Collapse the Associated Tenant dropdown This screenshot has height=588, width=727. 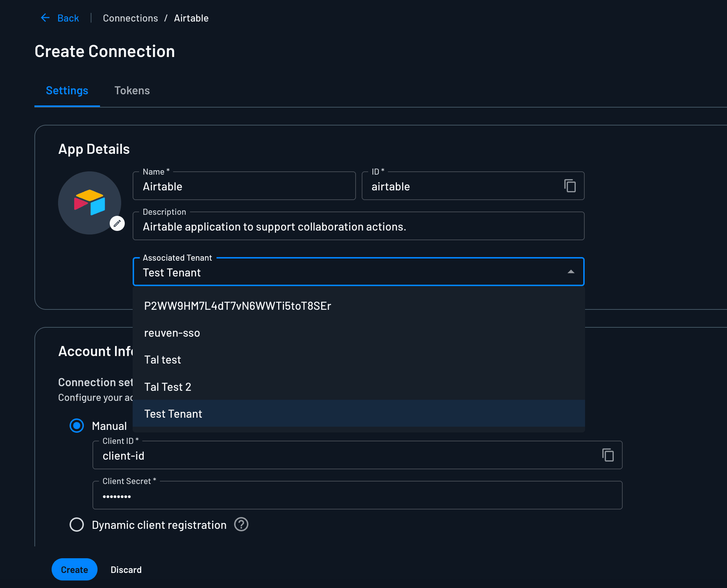571,272
